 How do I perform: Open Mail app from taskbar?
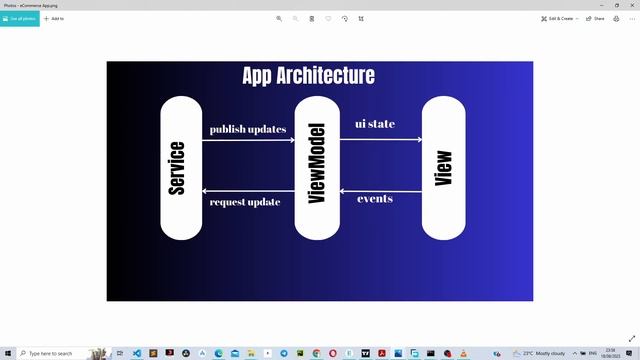[x=235, y=353]
